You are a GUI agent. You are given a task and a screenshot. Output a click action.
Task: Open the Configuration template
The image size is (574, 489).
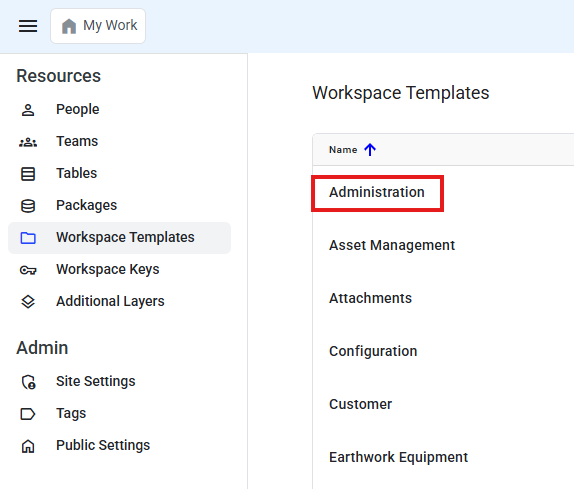point(373,351)
